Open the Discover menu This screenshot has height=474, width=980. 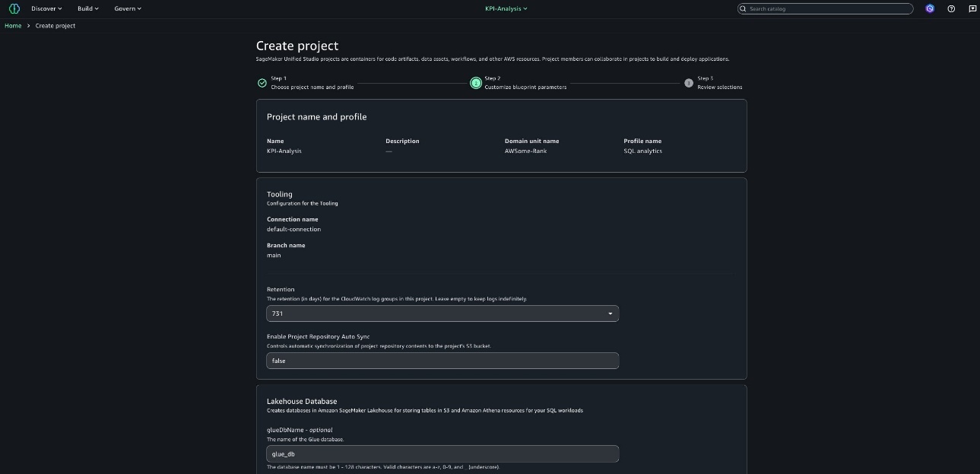point(46,8)
